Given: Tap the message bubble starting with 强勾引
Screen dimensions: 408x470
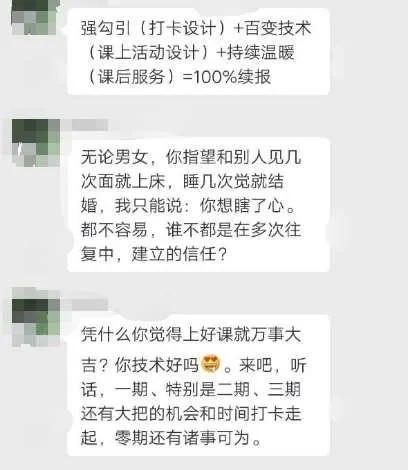Looking at the screenshot, I should click(x=198, y=52).
